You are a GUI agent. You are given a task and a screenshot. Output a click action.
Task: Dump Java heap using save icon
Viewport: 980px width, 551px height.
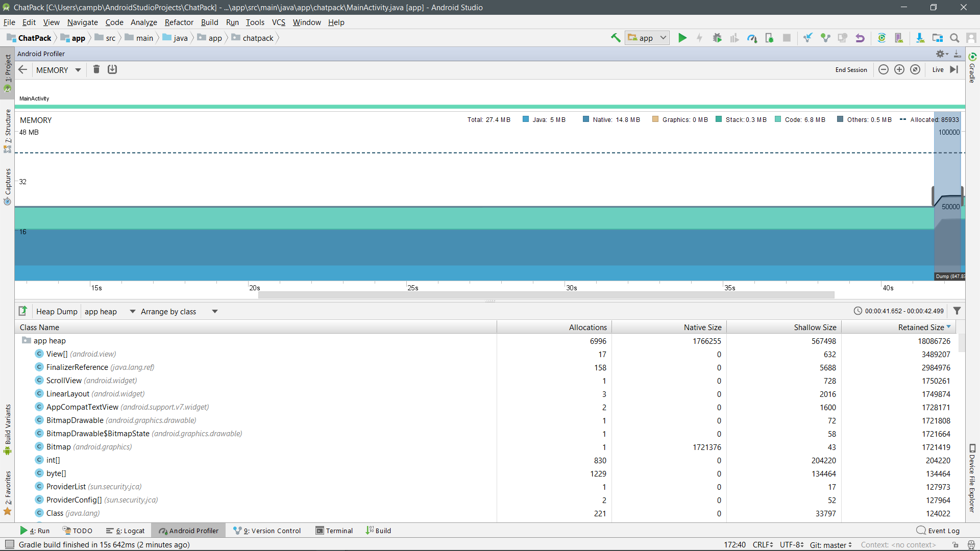pos(112,69)
